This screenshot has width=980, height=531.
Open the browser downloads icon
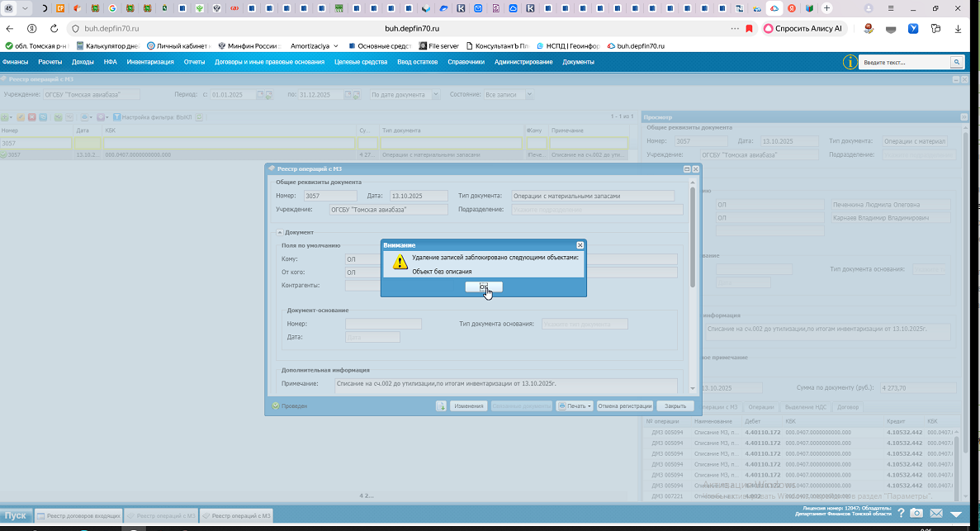(x=958, y=29)
